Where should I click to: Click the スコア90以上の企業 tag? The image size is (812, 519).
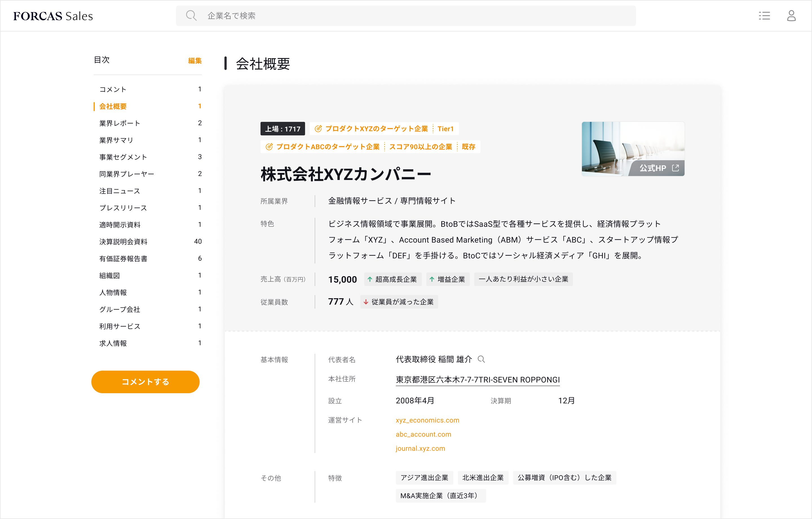pyautogui.click(x=420, y=147)
